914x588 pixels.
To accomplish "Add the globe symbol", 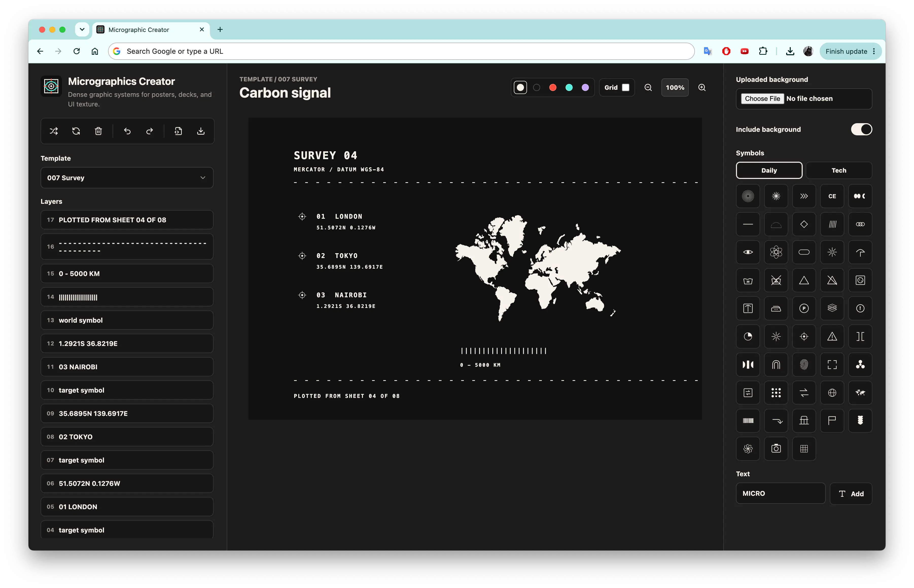I will tap(832, 393).
